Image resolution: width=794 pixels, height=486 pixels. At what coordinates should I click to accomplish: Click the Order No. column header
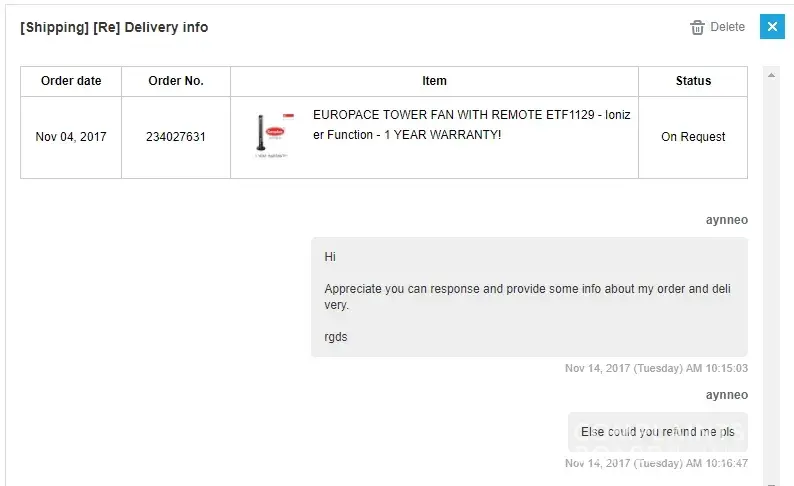[176, 81]
